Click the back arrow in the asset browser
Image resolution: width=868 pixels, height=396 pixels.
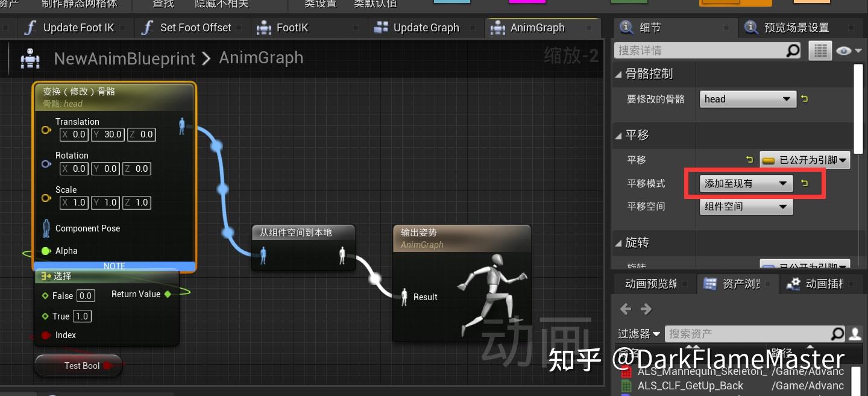pyautogui.click(x=625, y=309)
